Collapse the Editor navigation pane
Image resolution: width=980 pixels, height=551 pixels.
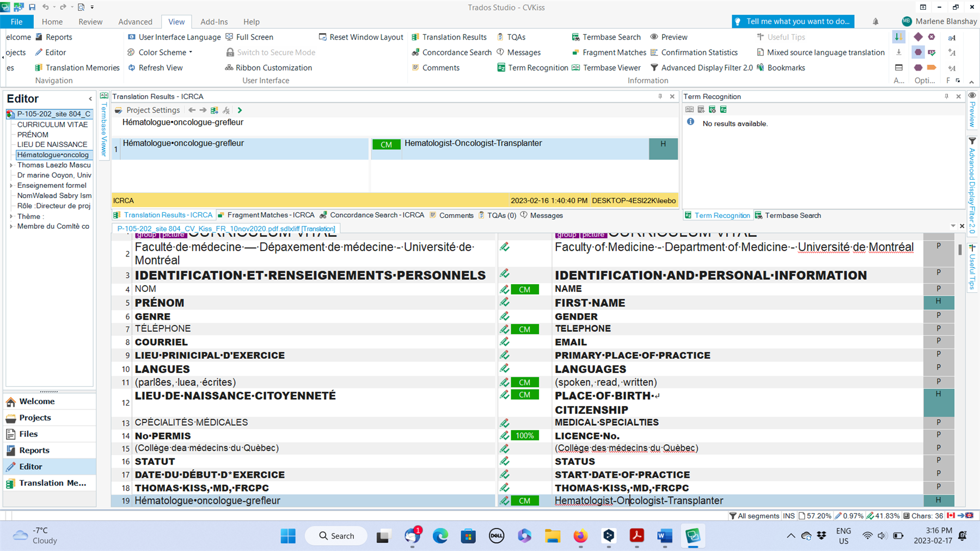point(90,99)
